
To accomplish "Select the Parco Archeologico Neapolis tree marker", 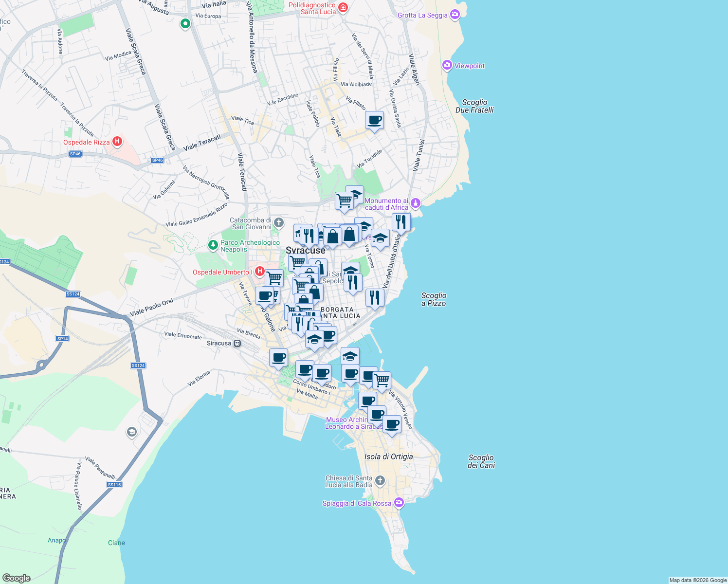I will click(x=213, y=246).
